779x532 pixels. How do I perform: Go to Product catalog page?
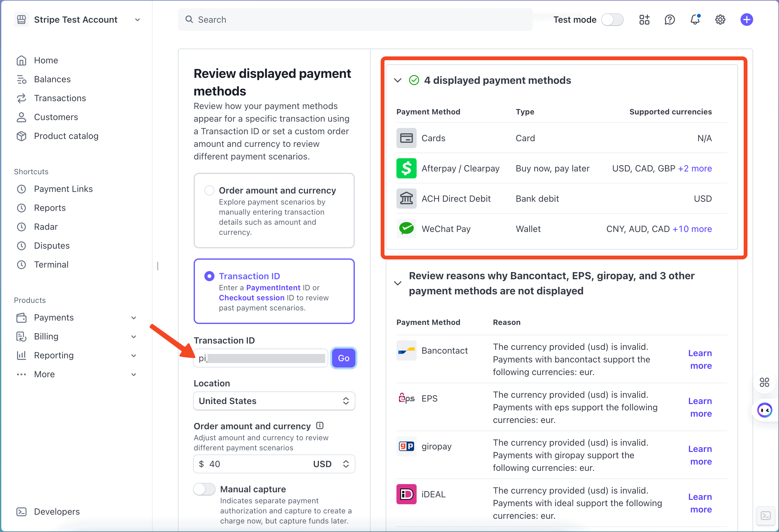coord(66,136)
